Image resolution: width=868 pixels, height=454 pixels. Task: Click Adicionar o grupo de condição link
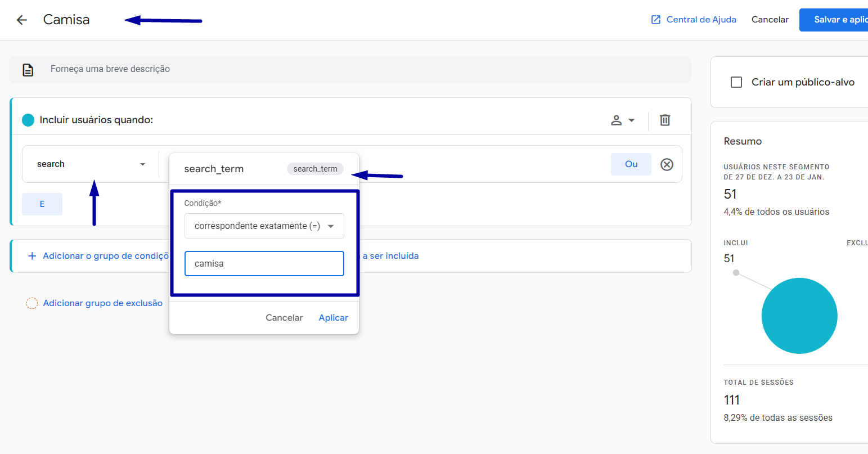coord(106,256)
